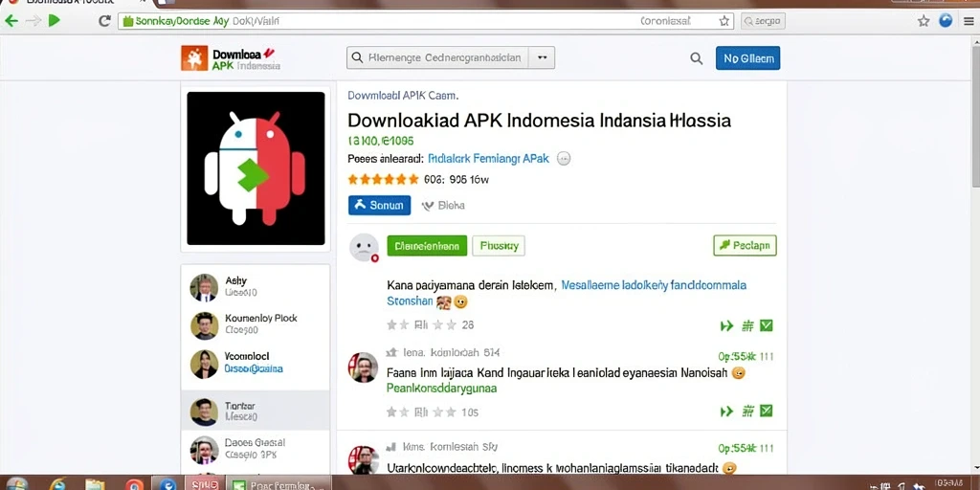Reload the page with the refresh icon

[x=104, y=21]
